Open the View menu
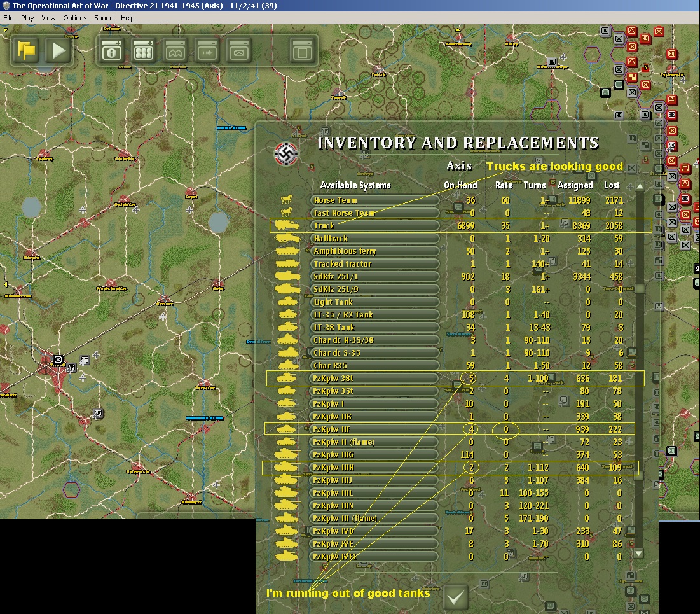The height and width of the screenshot is (614, 700). click(48, 18)
